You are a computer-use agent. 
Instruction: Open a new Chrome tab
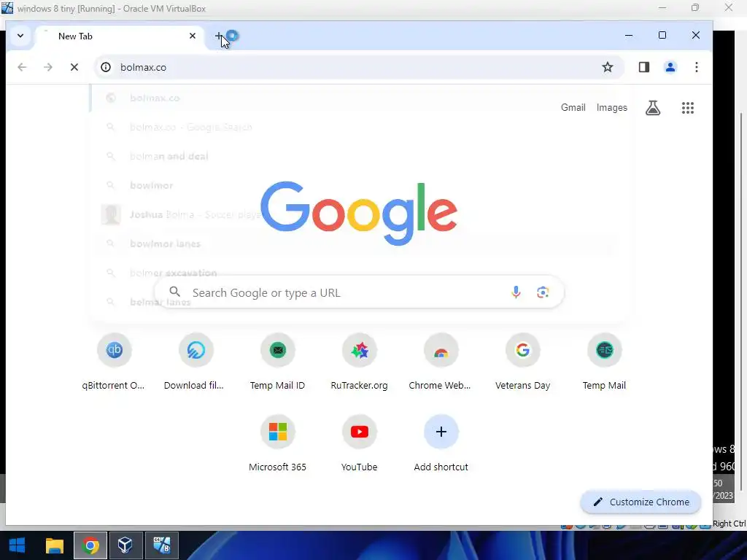[x=218, y=36]
